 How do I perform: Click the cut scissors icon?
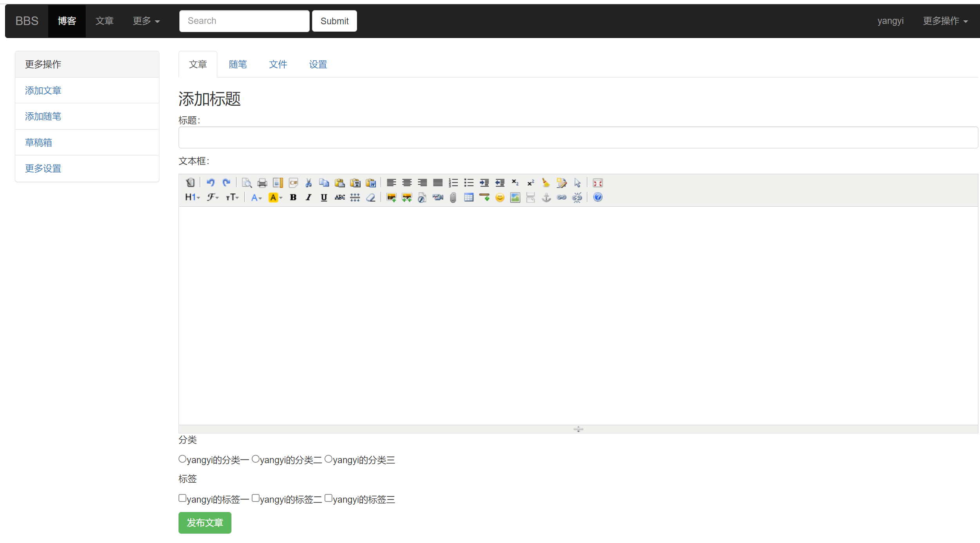pos(309,183)
